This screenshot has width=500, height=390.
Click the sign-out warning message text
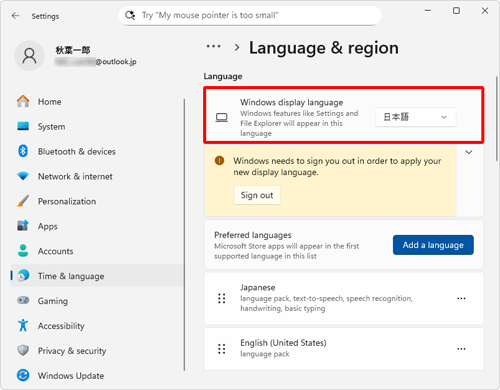coord(337,166)
